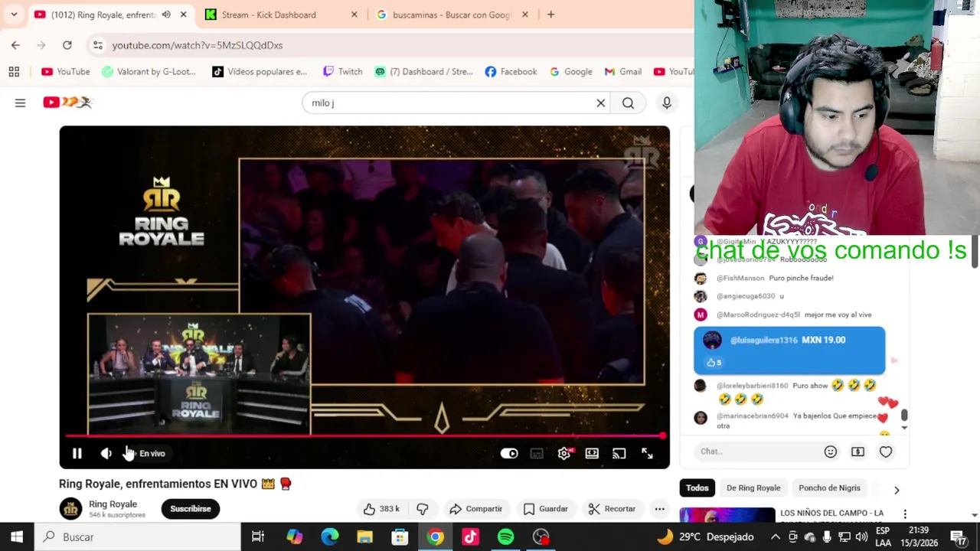Send a heart reaction in chat

point(886,452)
